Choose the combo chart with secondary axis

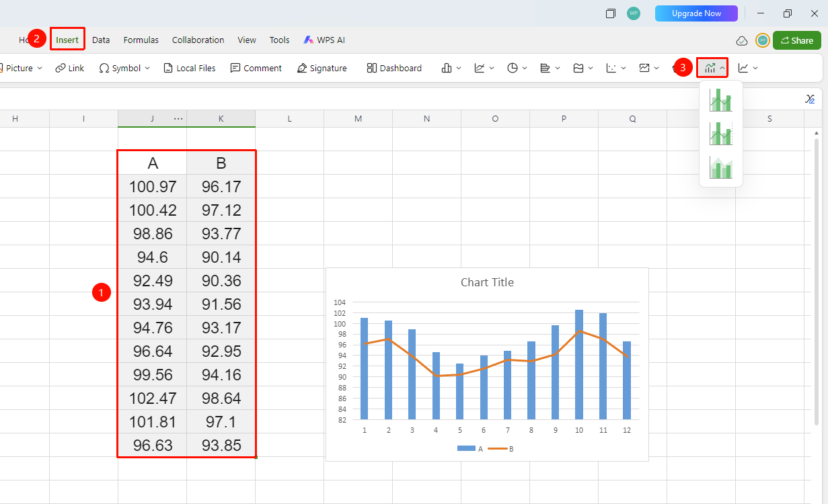[x=720, y=134]
